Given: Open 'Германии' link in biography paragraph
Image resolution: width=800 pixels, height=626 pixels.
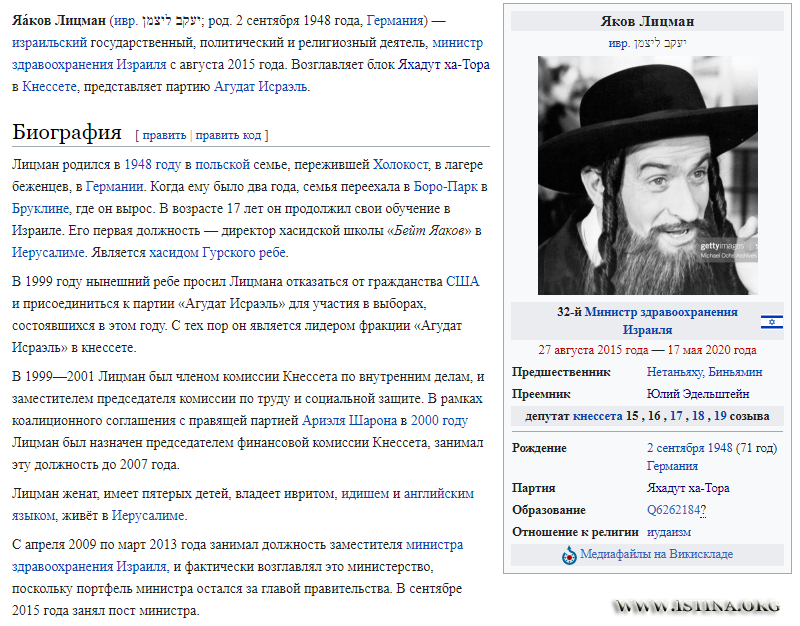Looking at the screenshot, I should point(114,187).
